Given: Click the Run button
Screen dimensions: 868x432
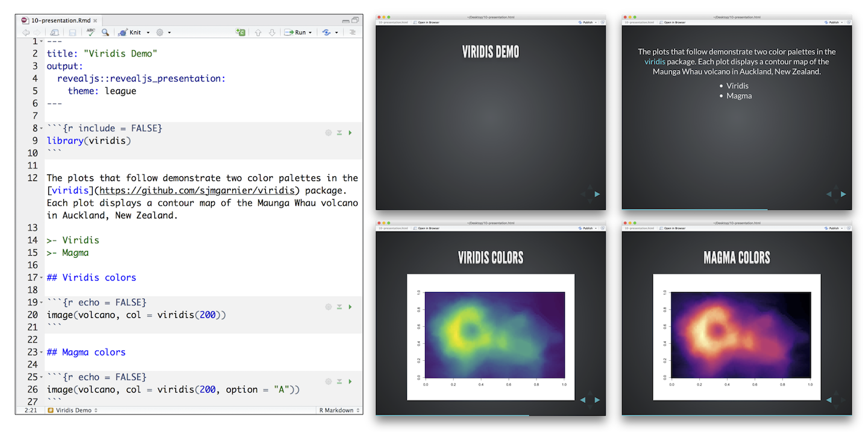Looking at the screenshot, I should (295, 33).
